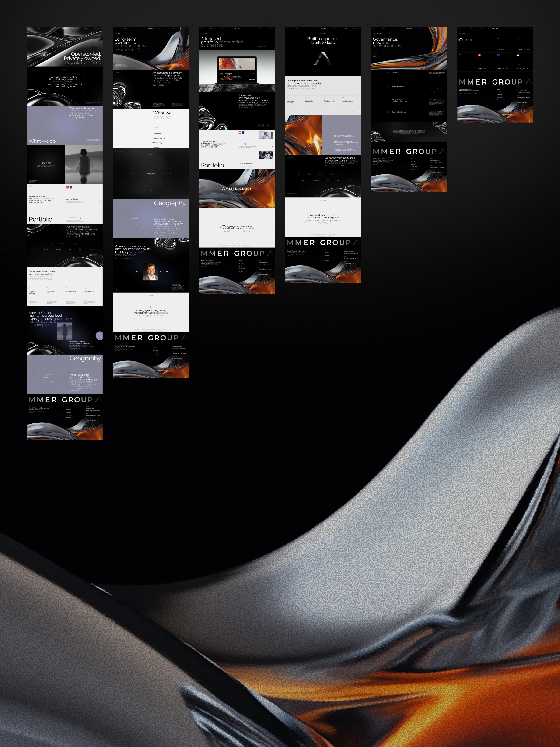Click the +374 phone number on Contact page

point(501,49)
